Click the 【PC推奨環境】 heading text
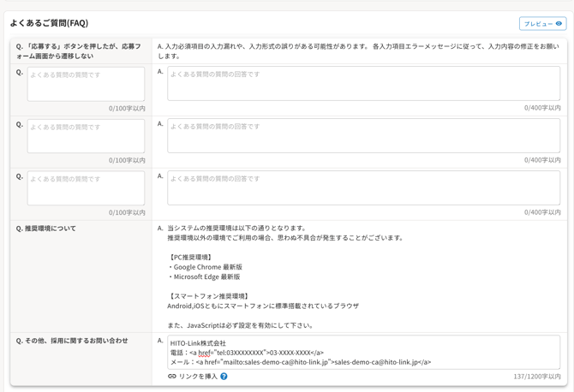This screenshot has height=392, width=574. pyautogui.click(x=190, y=257)
